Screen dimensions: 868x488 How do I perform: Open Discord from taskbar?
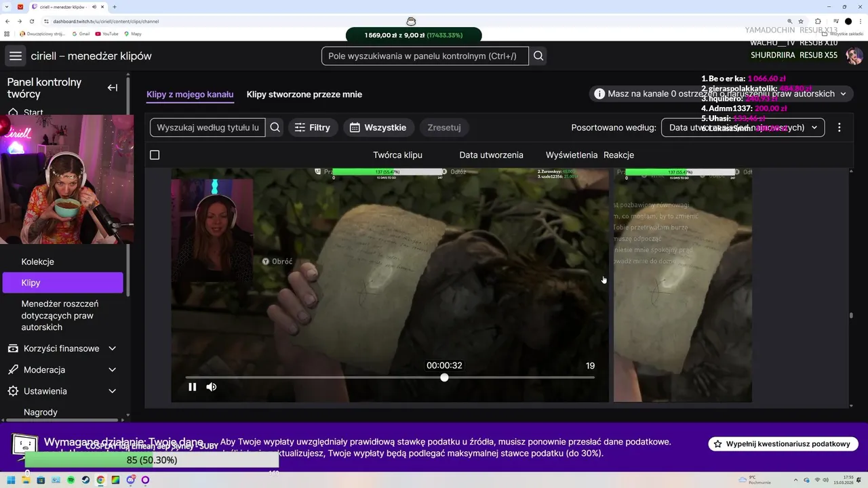point(130,480)
